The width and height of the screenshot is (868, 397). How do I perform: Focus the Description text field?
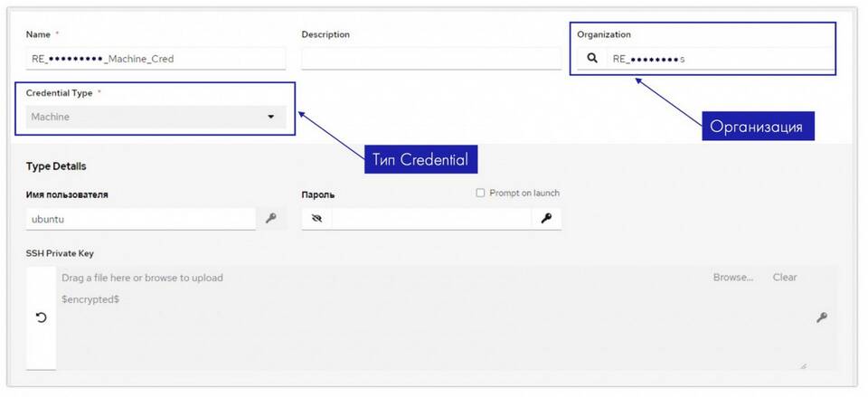coord(431,59)
